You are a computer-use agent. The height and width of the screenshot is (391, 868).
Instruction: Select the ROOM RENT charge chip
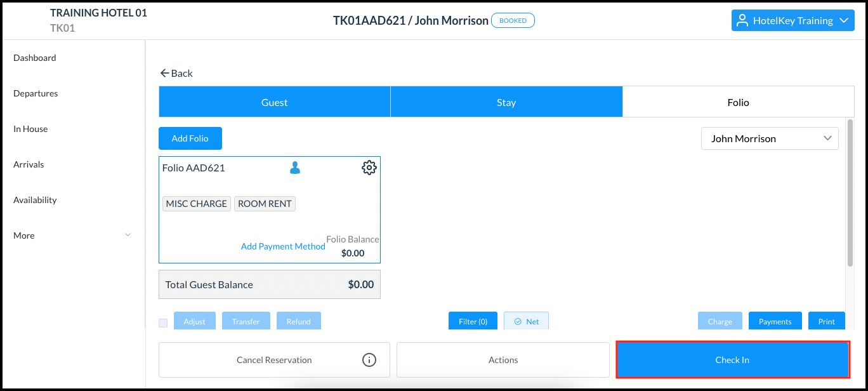click(265, 203)
